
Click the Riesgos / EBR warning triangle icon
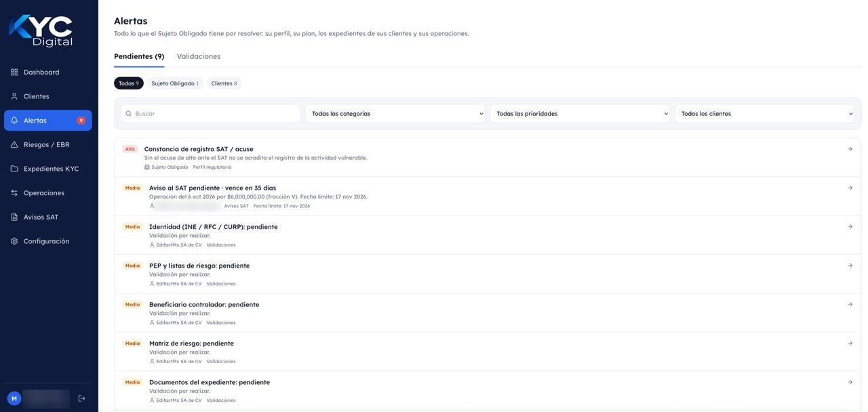(14, 144)
